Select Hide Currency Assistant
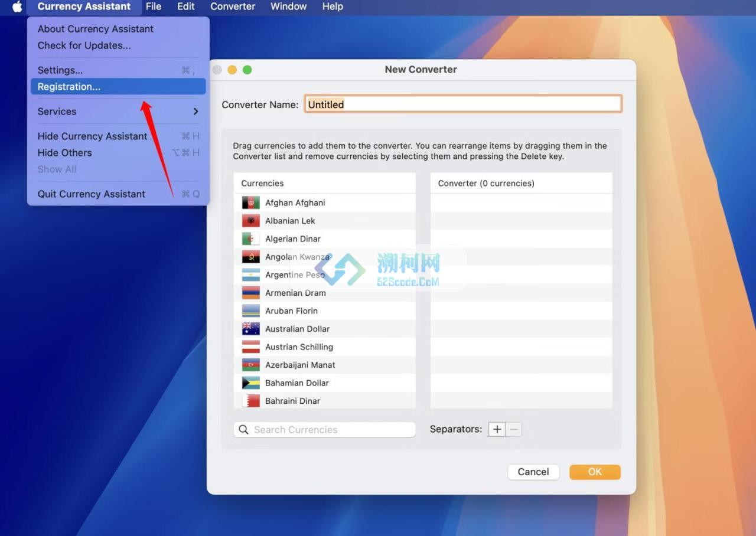Image resolution: width=756 pixels, height=536 pixels. click(118, 136)
